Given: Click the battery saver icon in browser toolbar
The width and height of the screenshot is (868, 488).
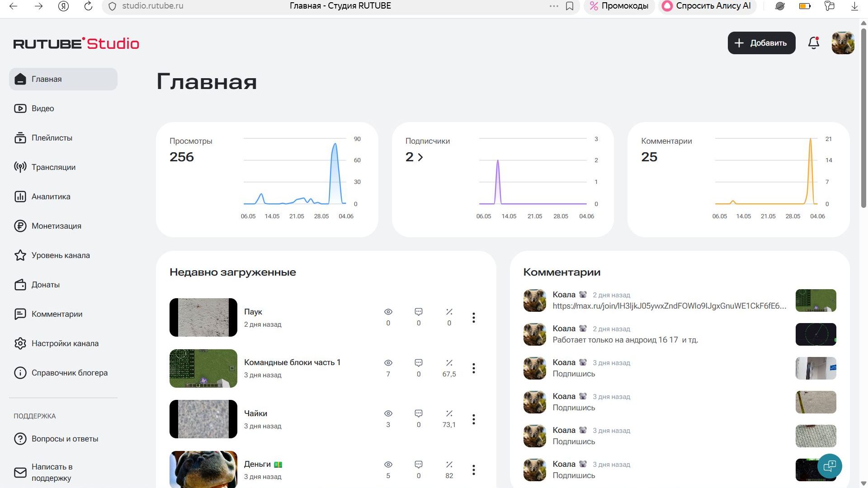Looking at the screenshot, I should tap(805, 6).
